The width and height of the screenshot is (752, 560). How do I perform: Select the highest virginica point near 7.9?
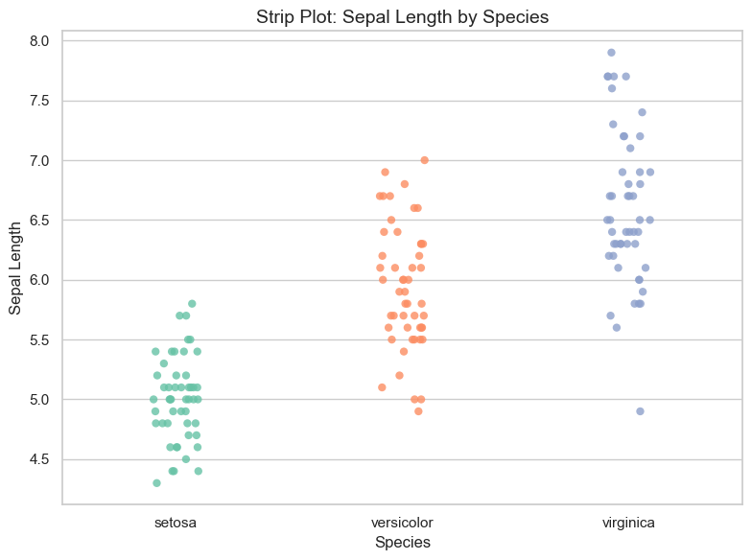(x=612, y=53)
